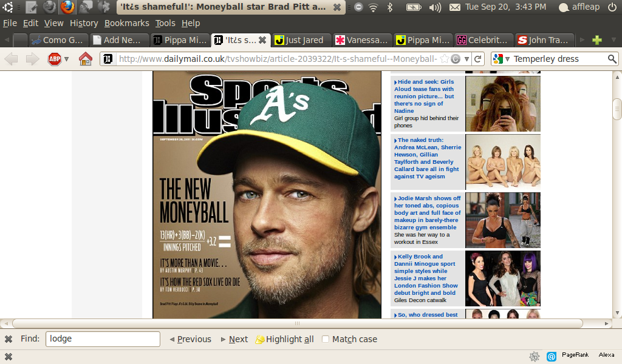
Task: Open the Jodie Marsh article link
Action: [x=427, y=213]
